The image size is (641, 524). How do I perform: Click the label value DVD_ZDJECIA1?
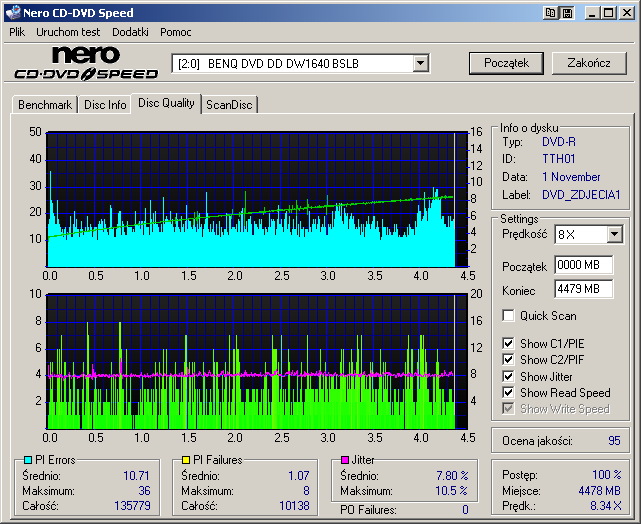tap(581, 195)
